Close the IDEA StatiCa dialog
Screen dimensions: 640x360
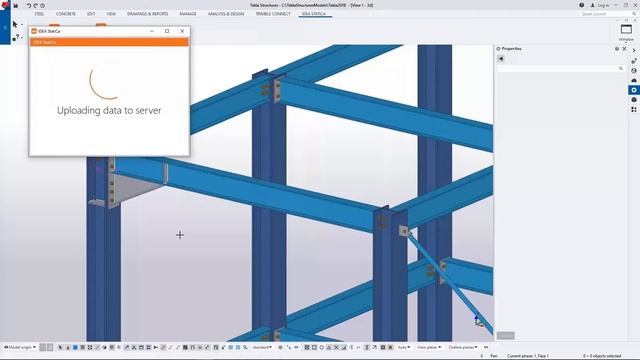click(182, 31)
